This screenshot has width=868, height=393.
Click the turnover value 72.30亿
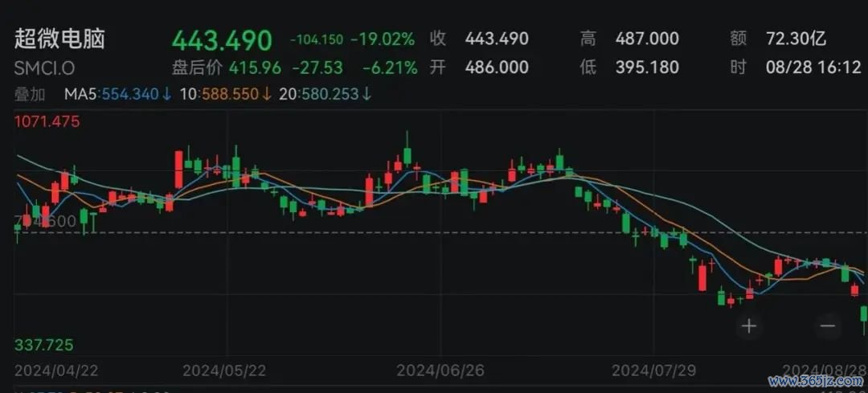point(796,39)
